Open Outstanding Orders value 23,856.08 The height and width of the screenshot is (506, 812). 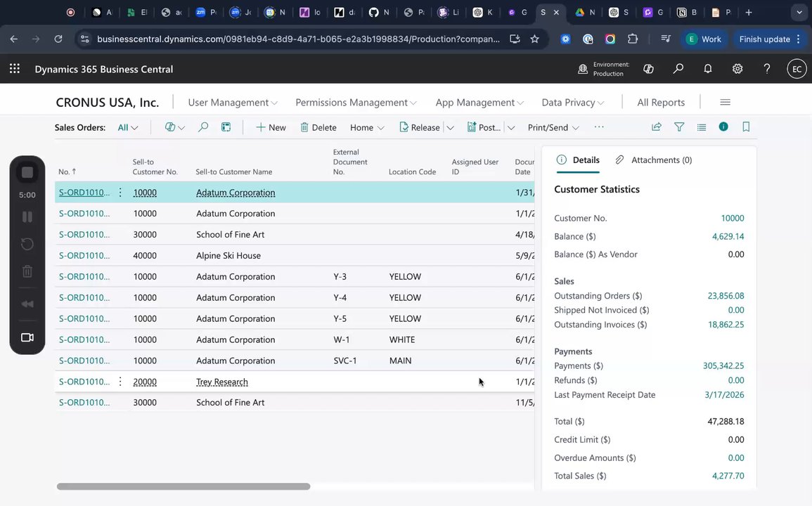(726, 296)
